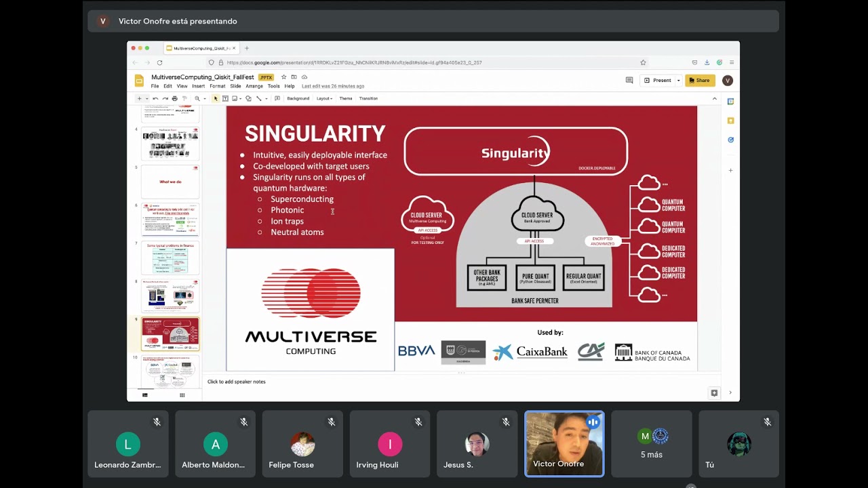Check document cloud save status icon

click(304, 77)
